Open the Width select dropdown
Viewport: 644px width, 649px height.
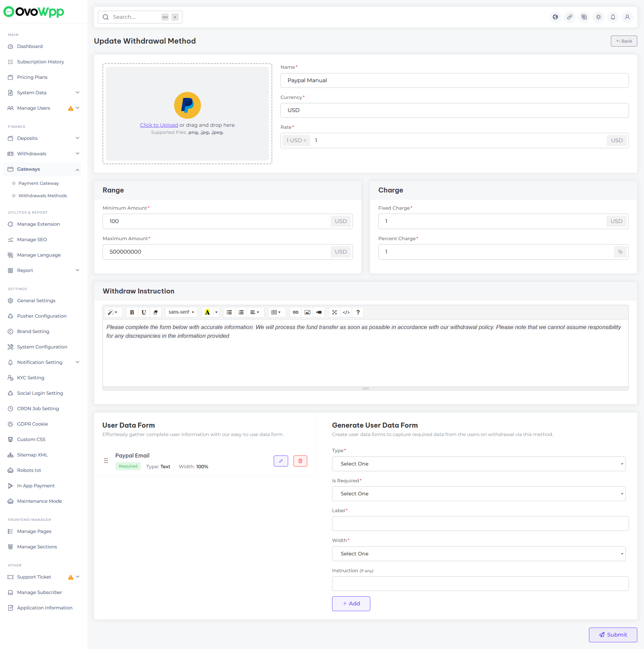(478, 554)
